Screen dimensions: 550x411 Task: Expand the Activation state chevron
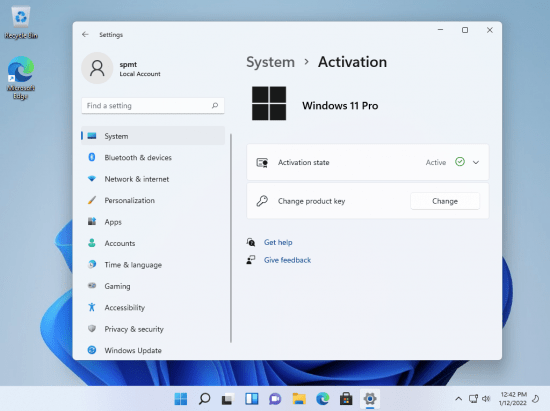pyautogui.click(x=476, y=162)
